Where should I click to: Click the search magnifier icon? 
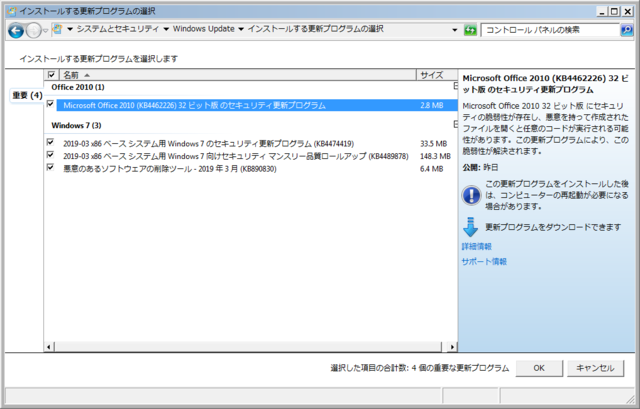point(627,30)
